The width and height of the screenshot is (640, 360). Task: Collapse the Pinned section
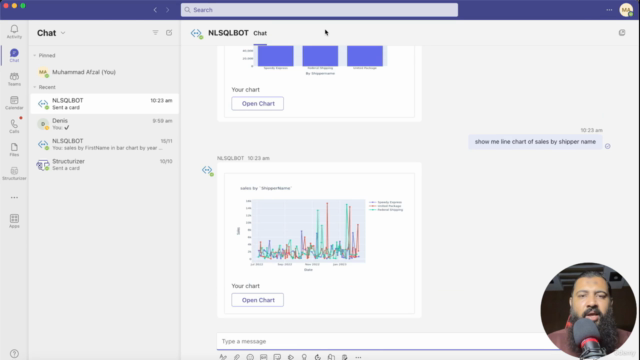pyautogui.click(x=35, y=56)
